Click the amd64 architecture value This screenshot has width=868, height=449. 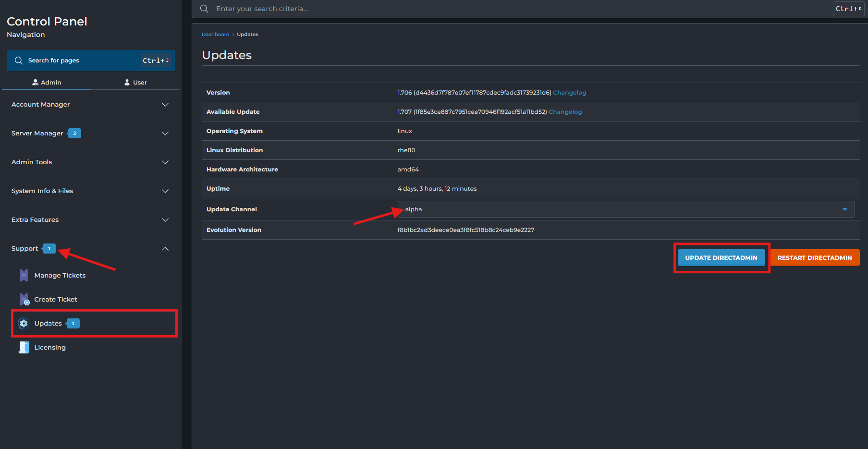coord(408,170)
